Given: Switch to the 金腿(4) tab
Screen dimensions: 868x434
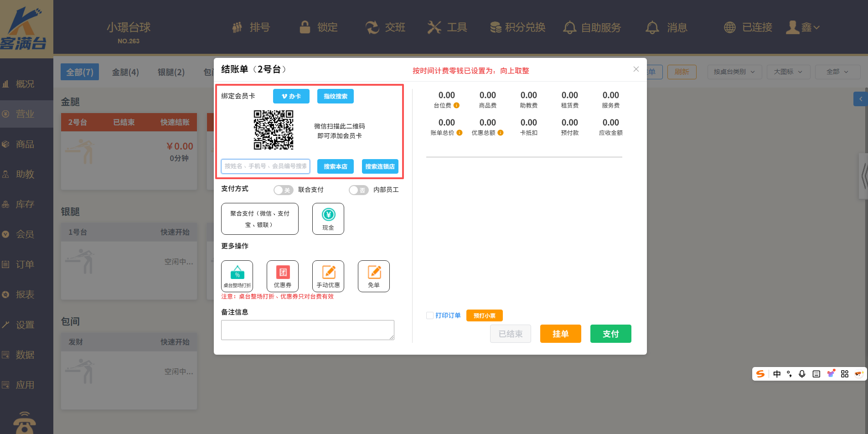Looking at the screenshot, I should point(125,72).
